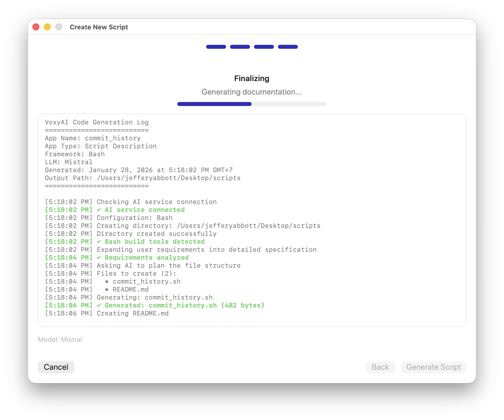Click the Finalizing heading text
This screenshot has height=420, width=504.
click(252, 78)
